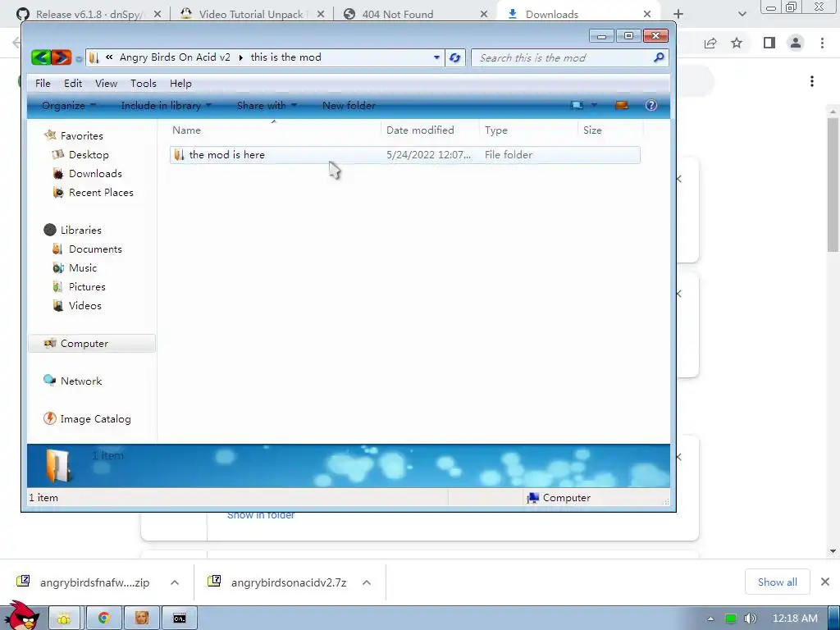This screenshot has height=630, width=840.
Task: Click the Refresh button next to address bar
Action: [454, 58]
